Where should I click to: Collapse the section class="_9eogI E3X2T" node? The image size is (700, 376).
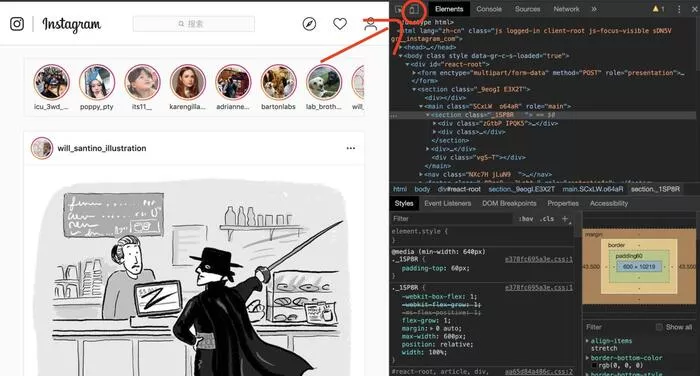pos(414,89)
